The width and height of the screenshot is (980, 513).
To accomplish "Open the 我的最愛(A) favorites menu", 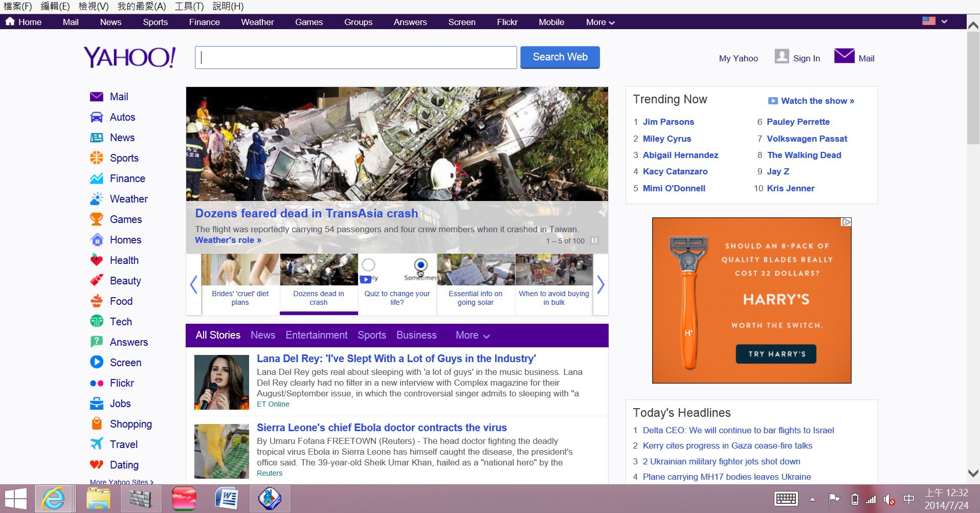I will click(142, 6).
